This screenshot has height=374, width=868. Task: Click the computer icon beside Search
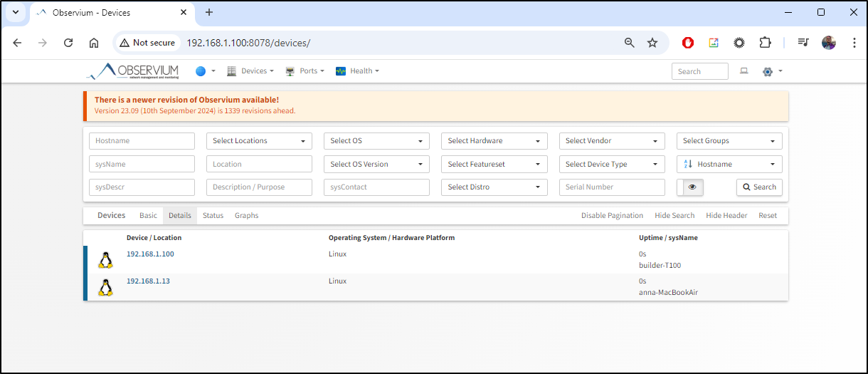pyautogui.click(x=744, y=71)
